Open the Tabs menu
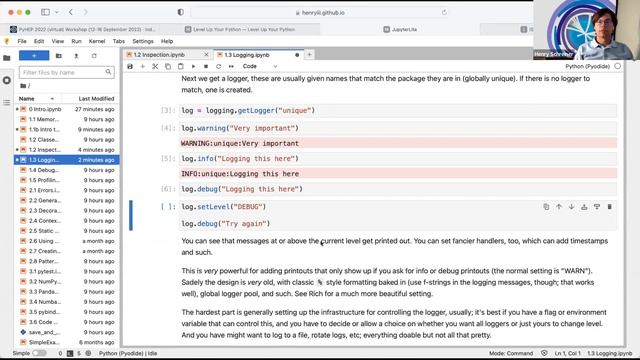The image size is (640, 360). 119,41
